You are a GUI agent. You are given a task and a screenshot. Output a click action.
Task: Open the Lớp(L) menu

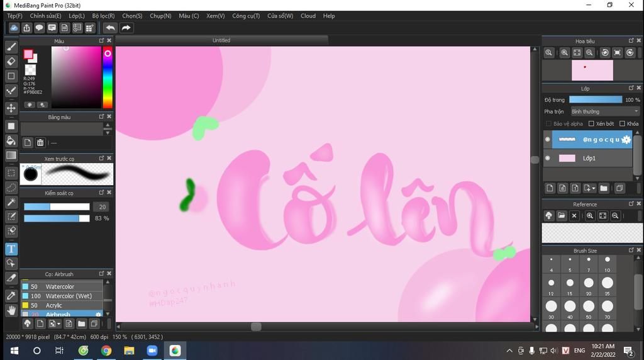[76, 16]
